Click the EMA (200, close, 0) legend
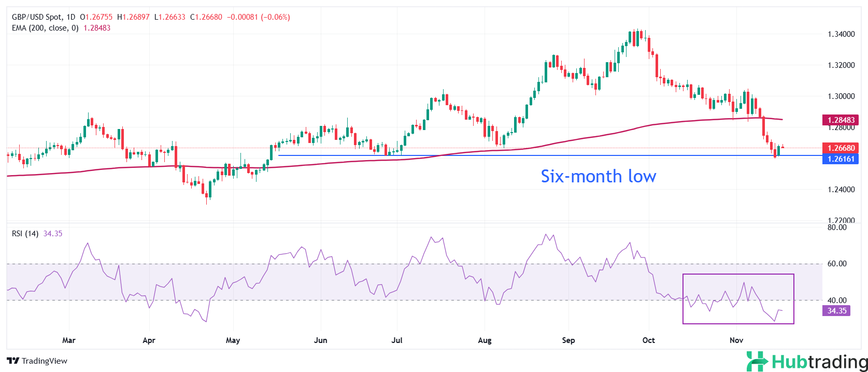The height and width of the screenshot is (372, 868). click(45, 28)
